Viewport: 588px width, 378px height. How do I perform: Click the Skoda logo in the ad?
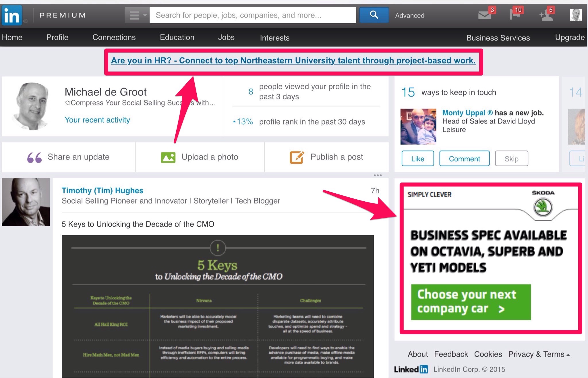(543, 204)
